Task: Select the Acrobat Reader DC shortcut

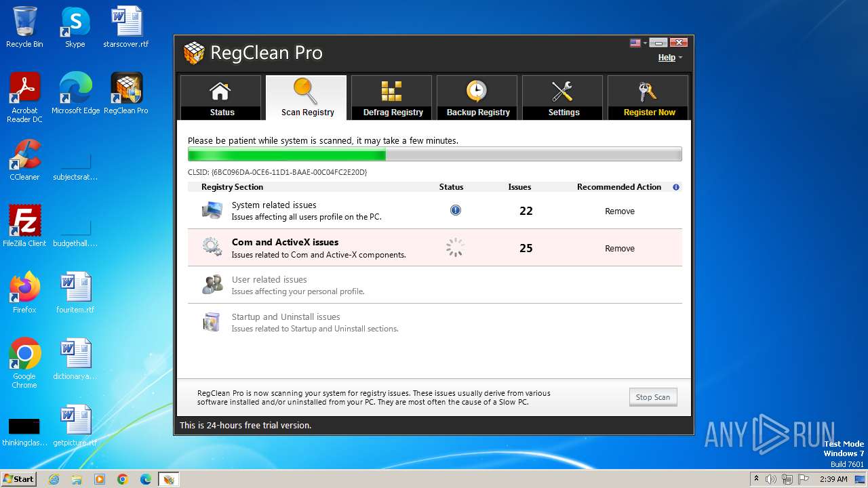Action: (24, 98)
